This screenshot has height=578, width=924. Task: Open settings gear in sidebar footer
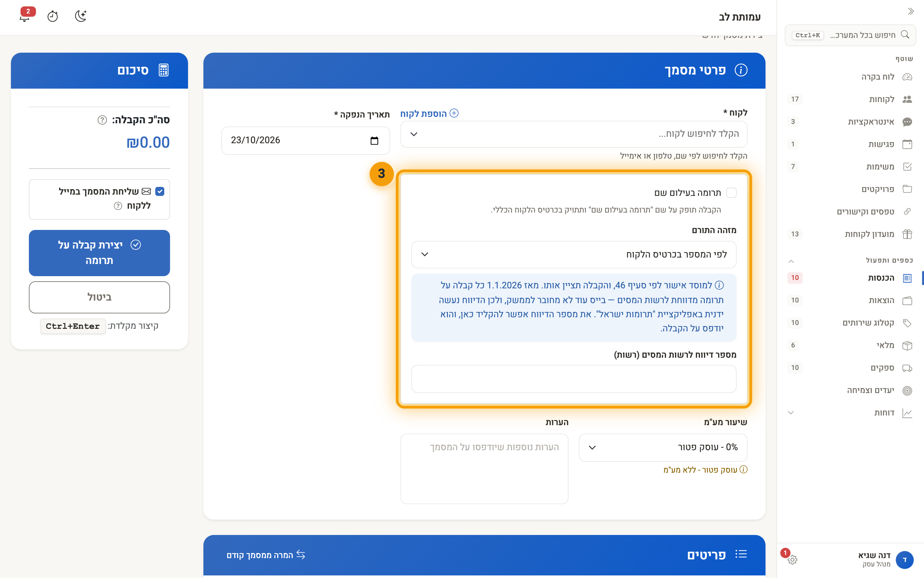coord(792,560)
